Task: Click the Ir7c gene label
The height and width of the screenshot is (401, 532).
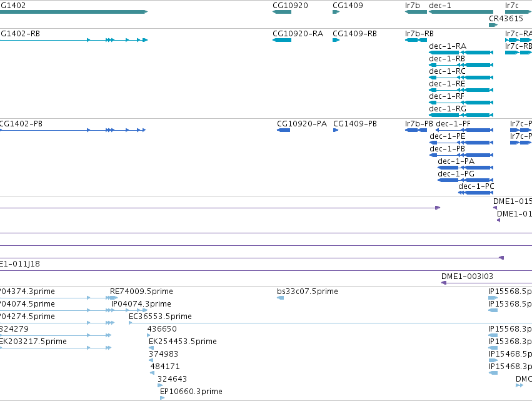Action: (x=512, y=6)
